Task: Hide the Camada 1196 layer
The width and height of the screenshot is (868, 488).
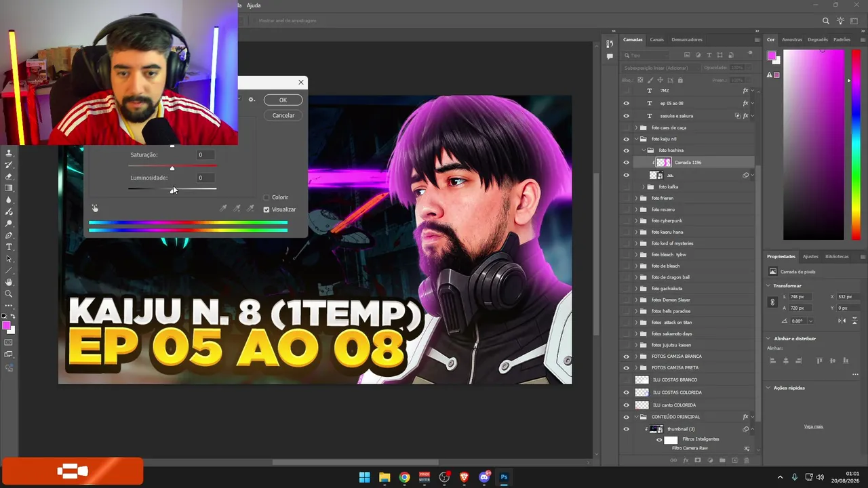Action: (x=626, y=163)
